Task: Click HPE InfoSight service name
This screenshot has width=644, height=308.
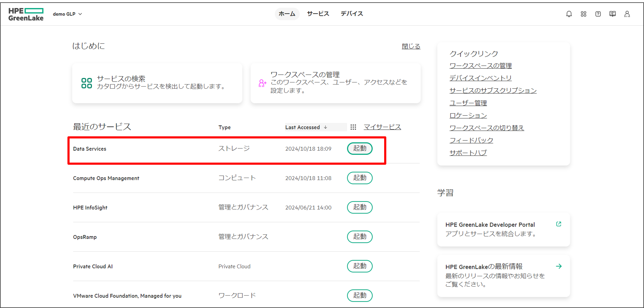Action: coord(90,207)
